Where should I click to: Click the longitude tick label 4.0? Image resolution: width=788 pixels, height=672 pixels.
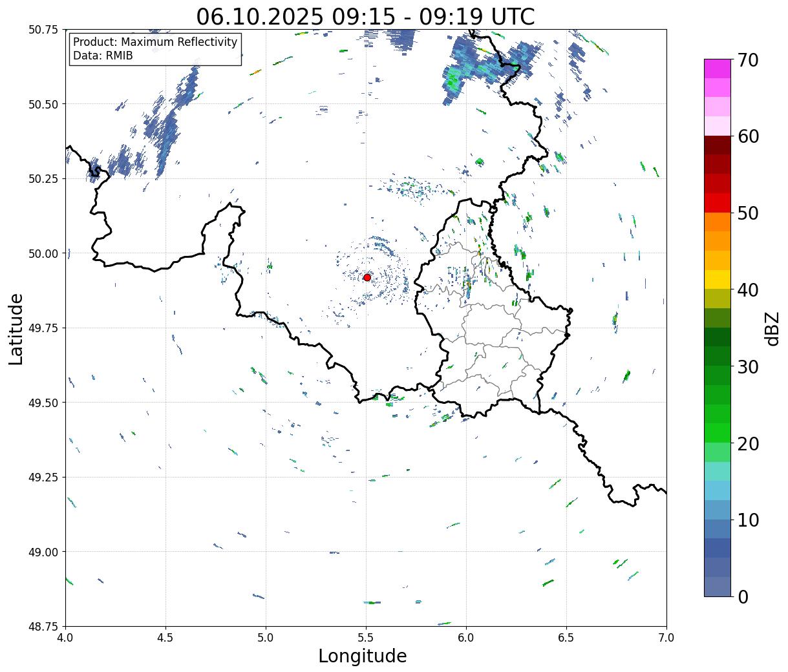[x=65, y=638]
